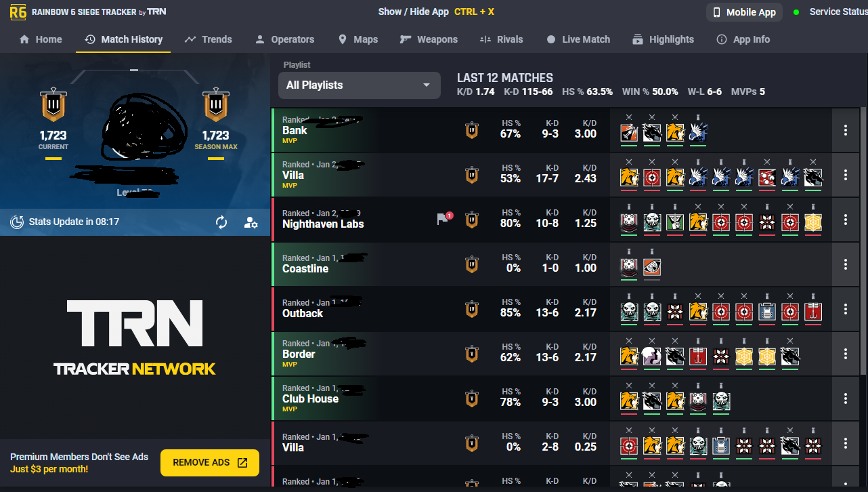This screenshot has width=868, height=492.
Task: Click the rank IV badge on Bank match
Action: tap(472, 130)
